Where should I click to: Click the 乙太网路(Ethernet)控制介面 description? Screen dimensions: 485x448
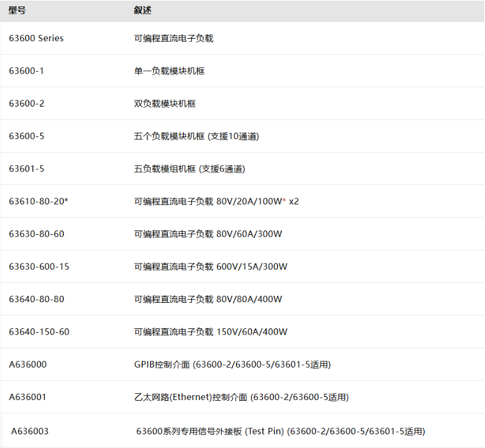pos(191,398)
